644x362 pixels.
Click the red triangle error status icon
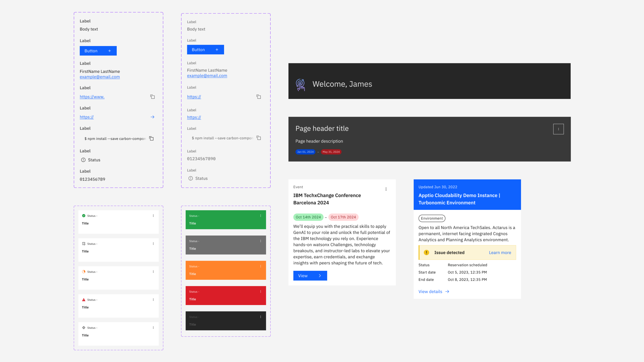point(83,299)
